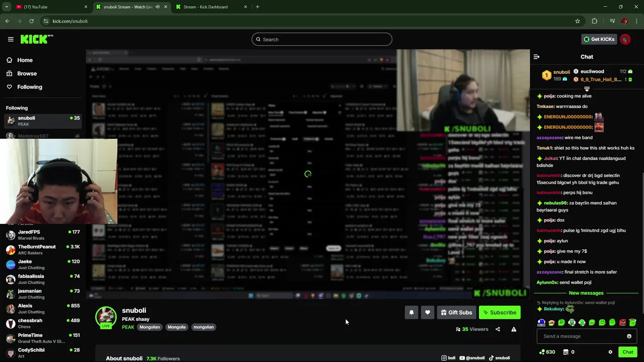The image size is (644, 362).
Task: Focus the Search box
Action: click(x=322, y=39)
